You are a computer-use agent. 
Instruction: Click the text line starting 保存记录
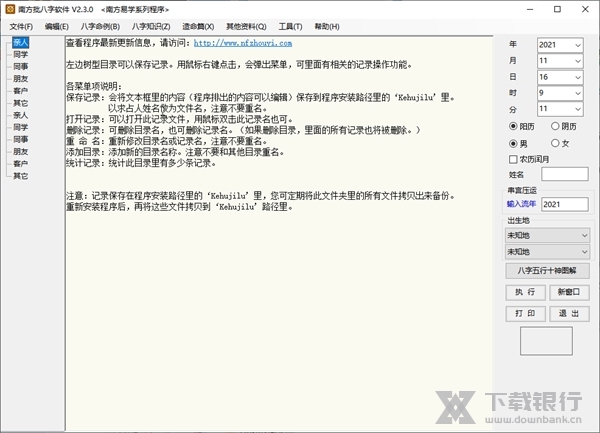pyautogui.click(x=260, y=98)
